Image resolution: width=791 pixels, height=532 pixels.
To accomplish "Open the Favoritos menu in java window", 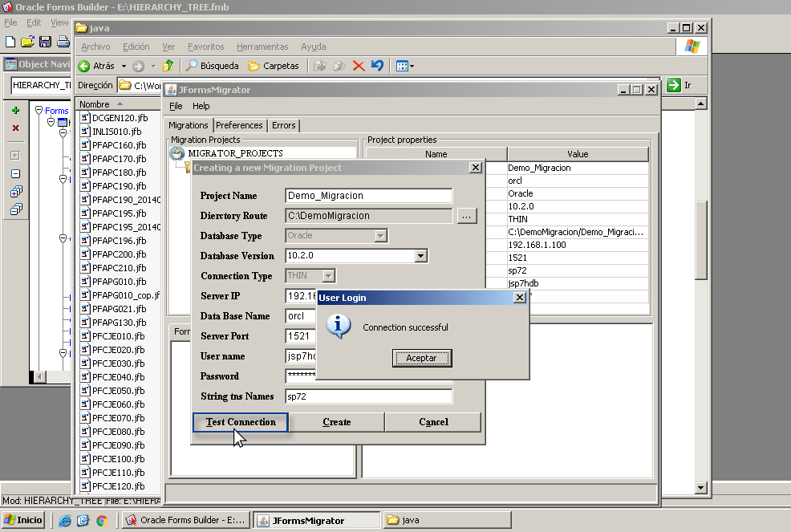I will click(206, 47).
